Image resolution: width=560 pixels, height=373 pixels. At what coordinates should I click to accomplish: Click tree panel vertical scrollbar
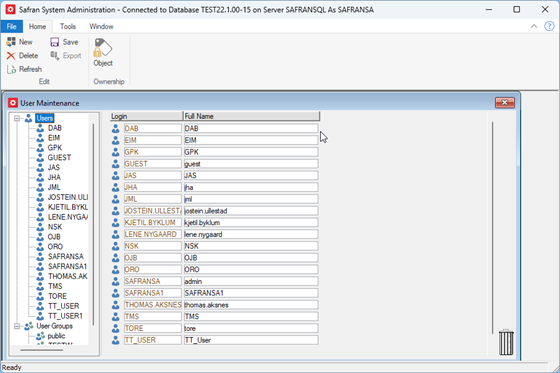(93, 224)
